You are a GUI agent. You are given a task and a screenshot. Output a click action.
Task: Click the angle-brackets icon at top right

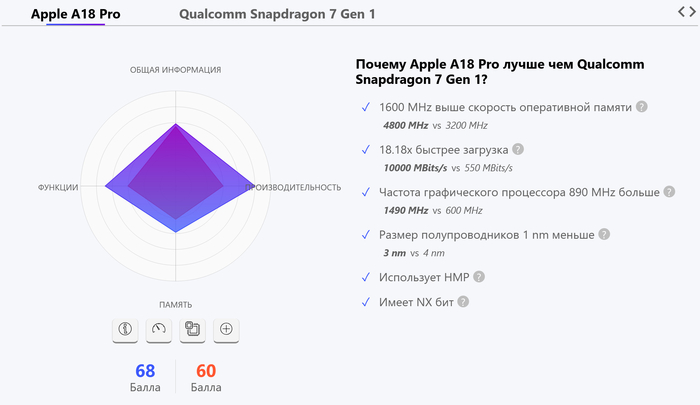click(x=686, y=11)
